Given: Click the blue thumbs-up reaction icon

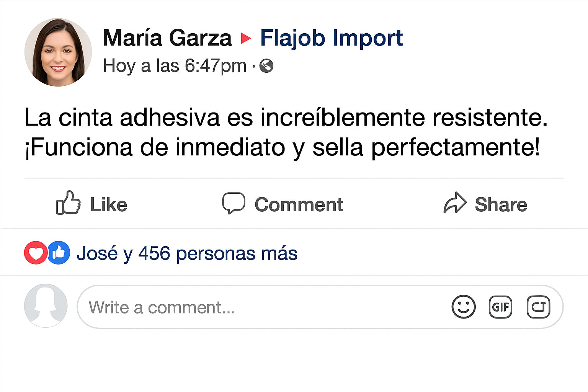Looking at the screenshot, I should (59, 253).
